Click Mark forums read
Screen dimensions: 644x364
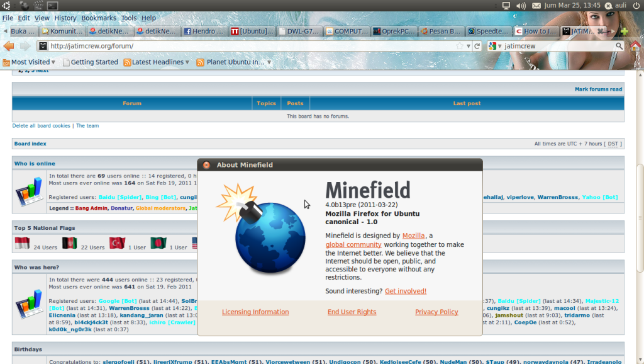(599, 89)
